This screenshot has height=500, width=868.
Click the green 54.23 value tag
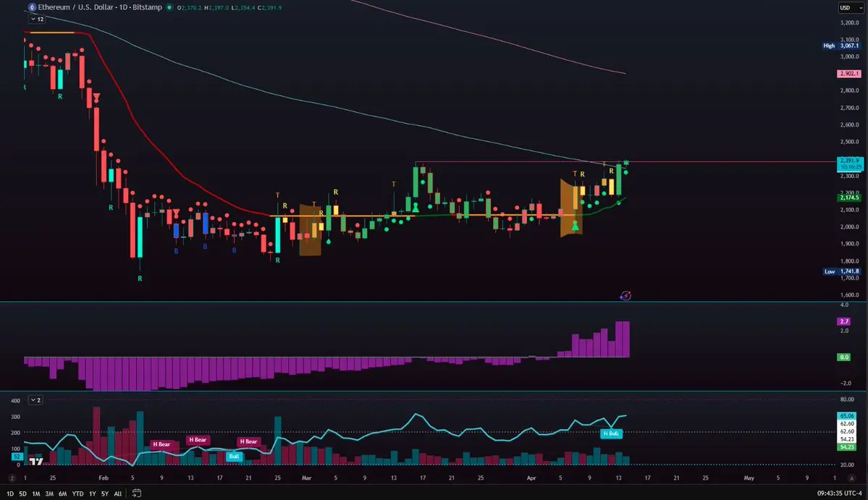[x=847, y=447]
